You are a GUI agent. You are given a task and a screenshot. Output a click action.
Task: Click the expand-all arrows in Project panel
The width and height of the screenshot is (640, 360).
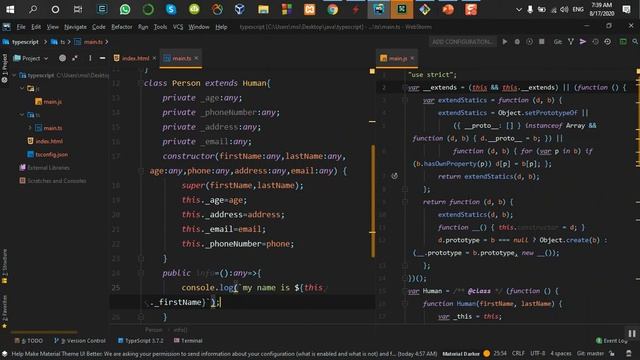coord(75,58)
